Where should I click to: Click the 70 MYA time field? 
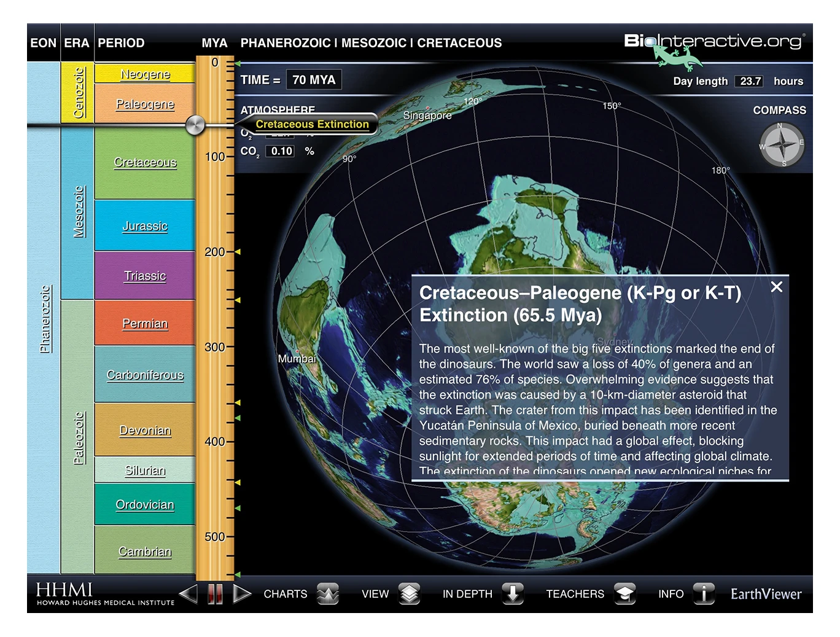point(314,80)
